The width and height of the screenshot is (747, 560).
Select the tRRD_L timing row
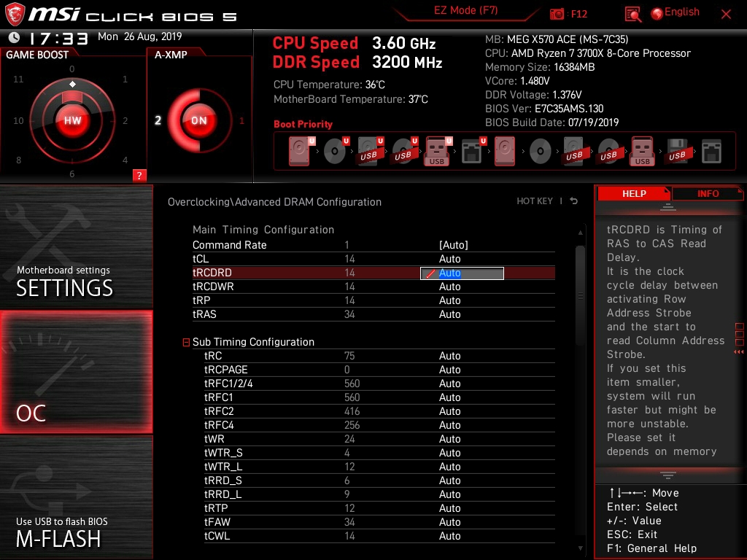pyautogui.click(x=379, y=494)
